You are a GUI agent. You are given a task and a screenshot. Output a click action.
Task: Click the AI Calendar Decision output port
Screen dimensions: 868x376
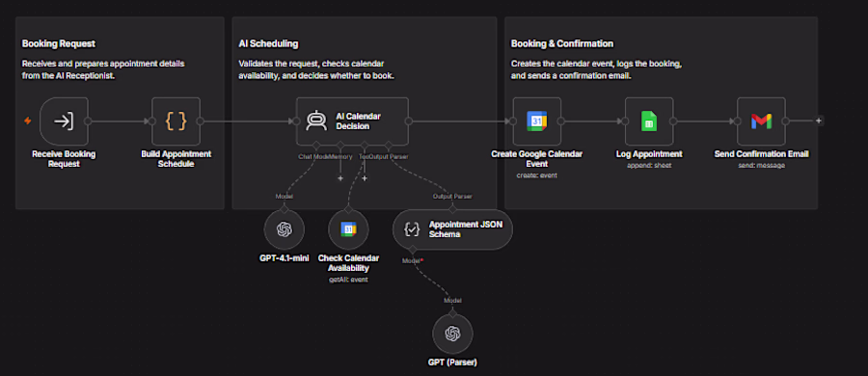[x=409, y=121]
